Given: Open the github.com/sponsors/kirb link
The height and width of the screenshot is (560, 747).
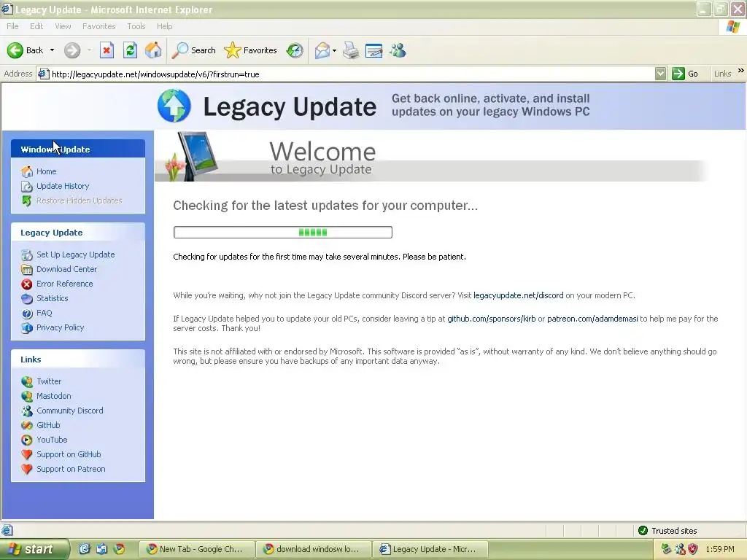Looking at the screenshot, I should point(491,319).
